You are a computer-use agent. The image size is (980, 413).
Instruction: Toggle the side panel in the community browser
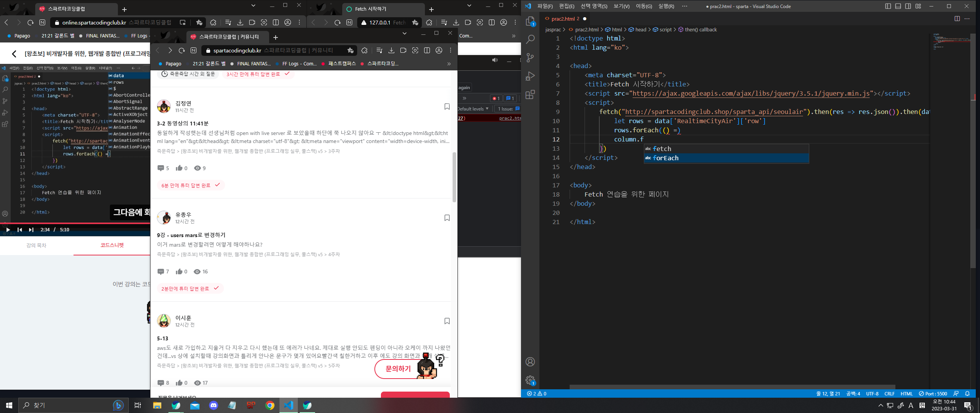pos(427,50)
